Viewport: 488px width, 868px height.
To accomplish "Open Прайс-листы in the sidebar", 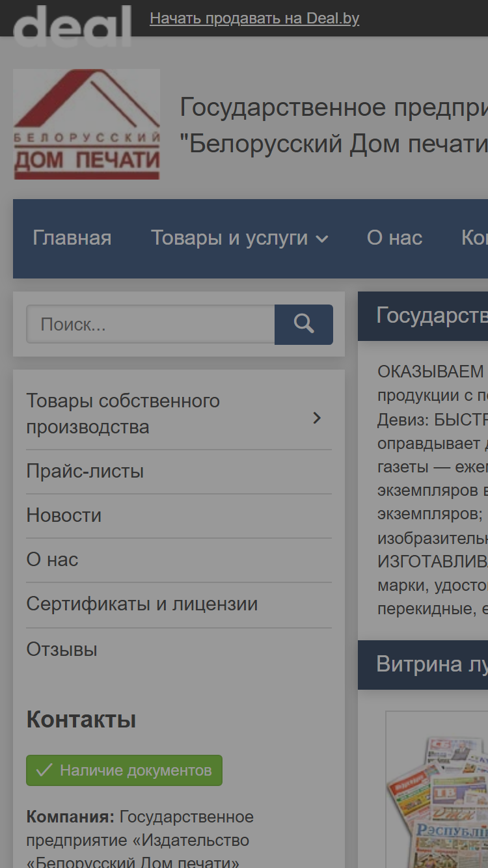I will (85, 471).
